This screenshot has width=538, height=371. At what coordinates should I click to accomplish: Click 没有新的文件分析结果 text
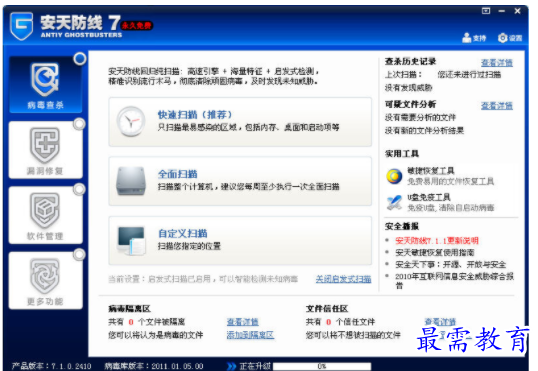tap(424, 130)
